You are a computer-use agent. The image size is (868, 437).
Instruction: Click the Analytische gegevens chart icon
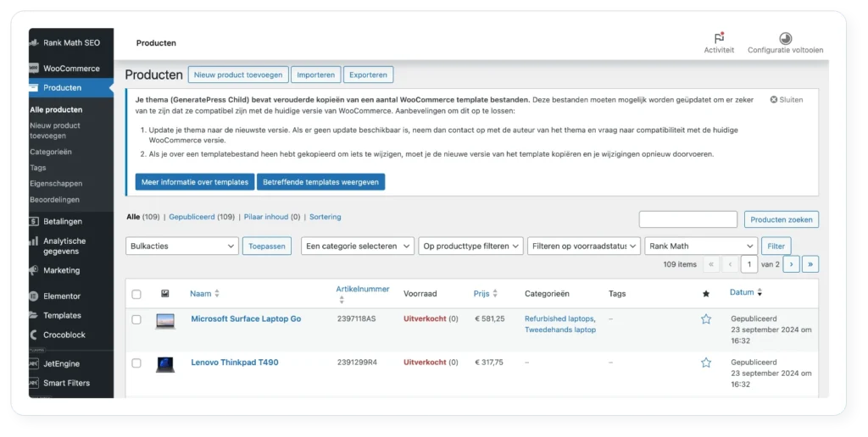(34, 241)
